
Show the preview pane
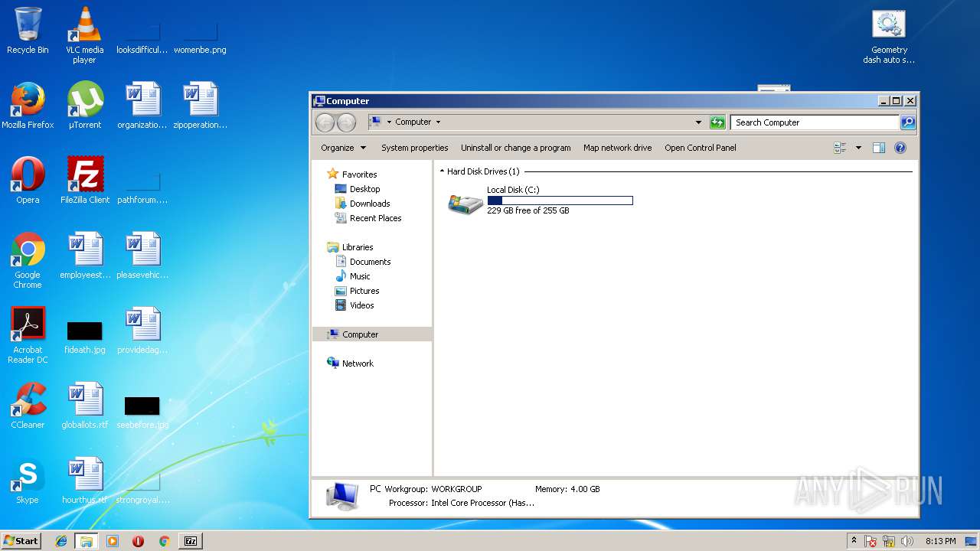tap(879, 148)
